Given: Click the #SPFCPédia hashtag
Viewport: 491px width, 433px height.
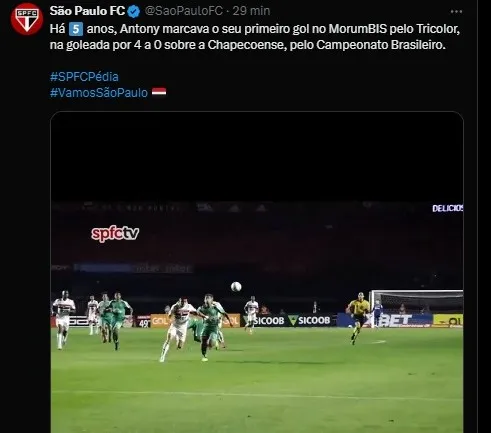Looking at the screenshot, I should click(x=84, y=77).
